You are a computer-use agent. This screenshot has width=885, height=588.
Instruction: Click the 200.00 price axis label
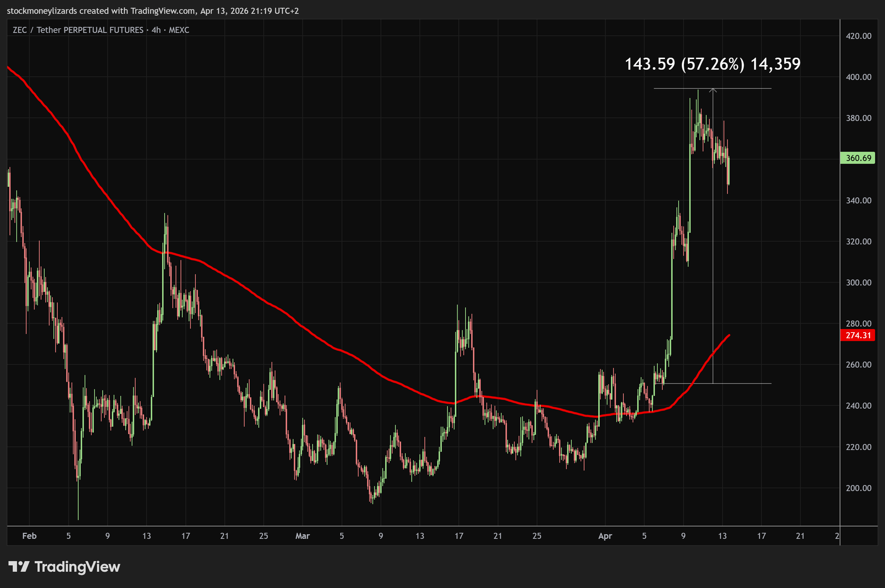(x=858, y=488)
